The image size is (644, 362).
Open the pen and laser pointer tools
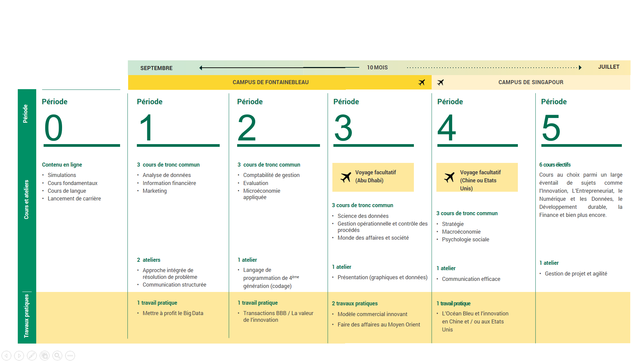(32, 356)
